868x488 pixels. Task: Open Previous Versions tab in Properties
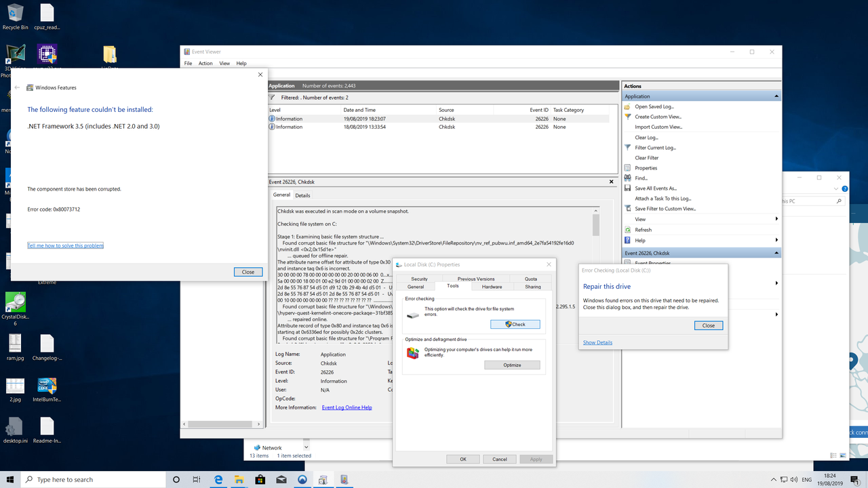tap(476, 279)
